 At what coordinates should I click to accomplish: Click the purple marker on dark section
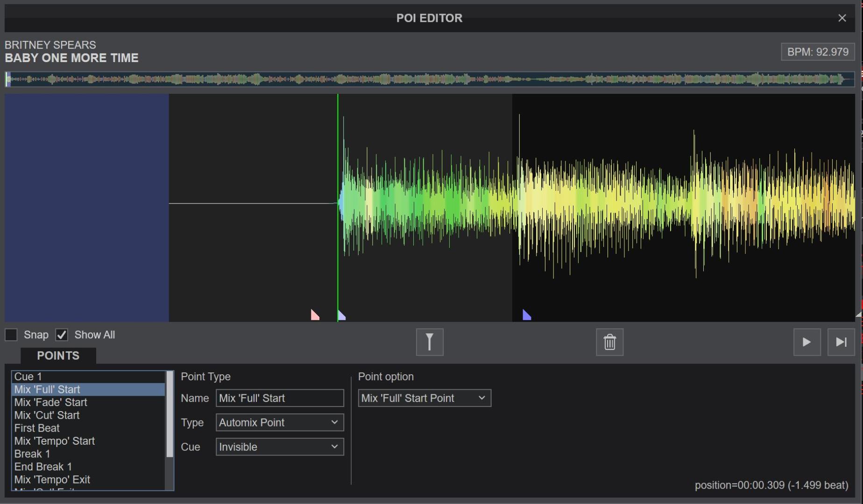(527, 315)
